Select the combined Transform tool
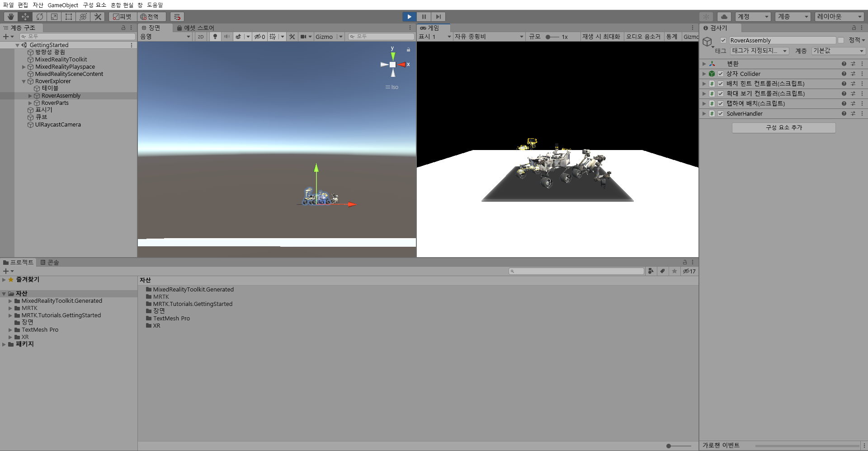Screen dimensions: 868x451 click(x=83, y=17)
